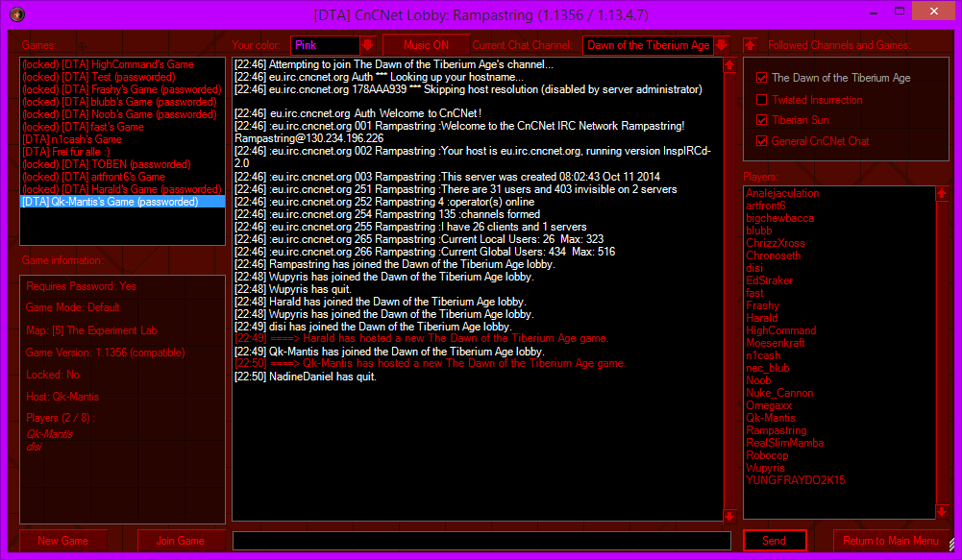The width and height of the screenshot is (962, 560).
Task: Click the 'NadineDaniel has quit' chat line
Action: [306, 377]
